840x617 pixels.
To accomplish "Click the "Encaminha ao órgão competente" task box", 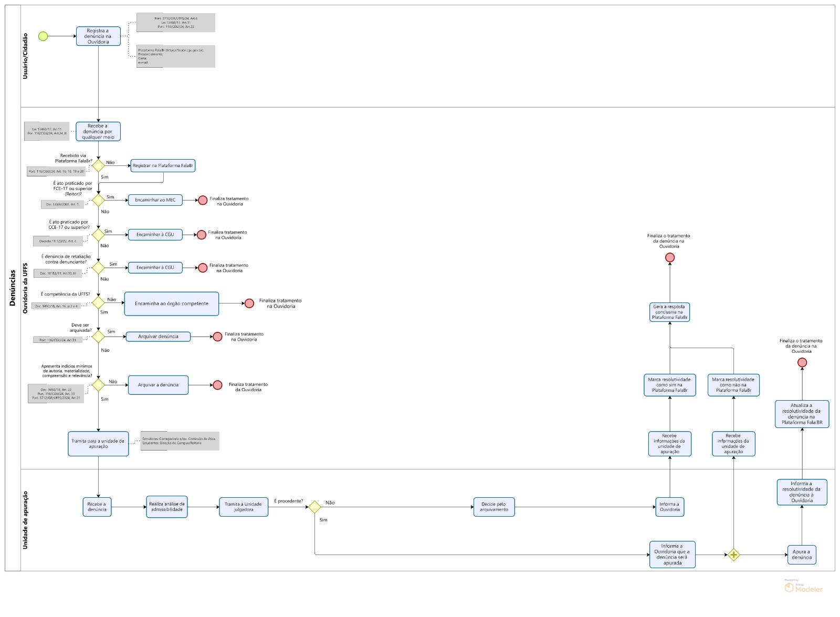I will click(171, 304).
